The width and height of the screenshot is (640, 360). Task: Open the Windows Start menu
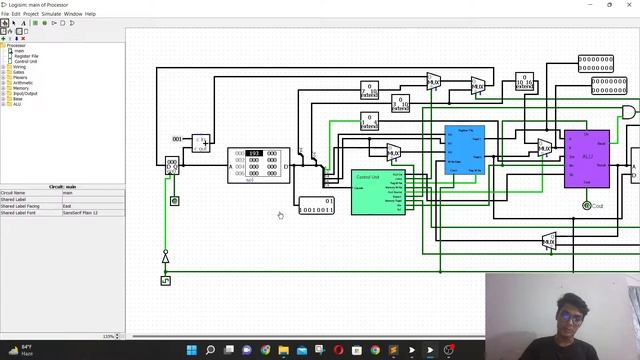pos(191,350)
